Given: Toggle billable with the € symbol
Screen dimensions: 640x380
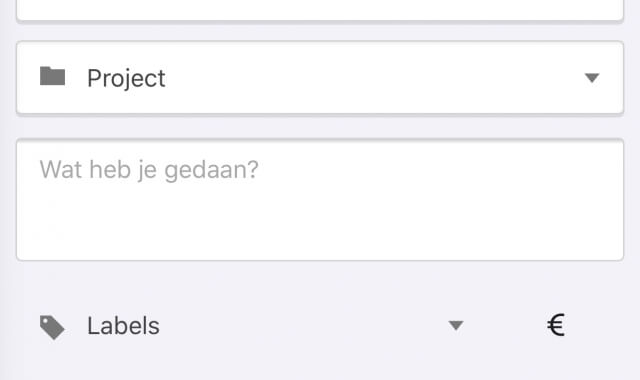Looking at the screenshot, I should [x=556, y=325].
